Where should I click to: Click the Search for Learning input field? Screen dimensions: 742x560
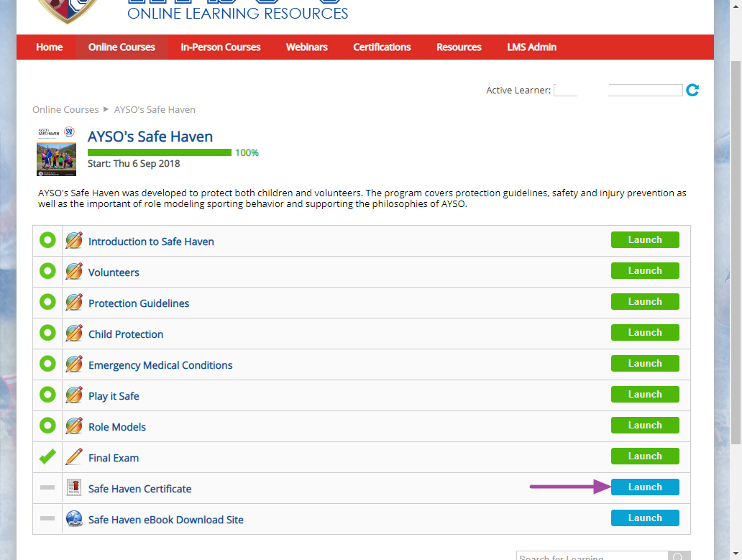pyautogui.click(x=590, y=556)
